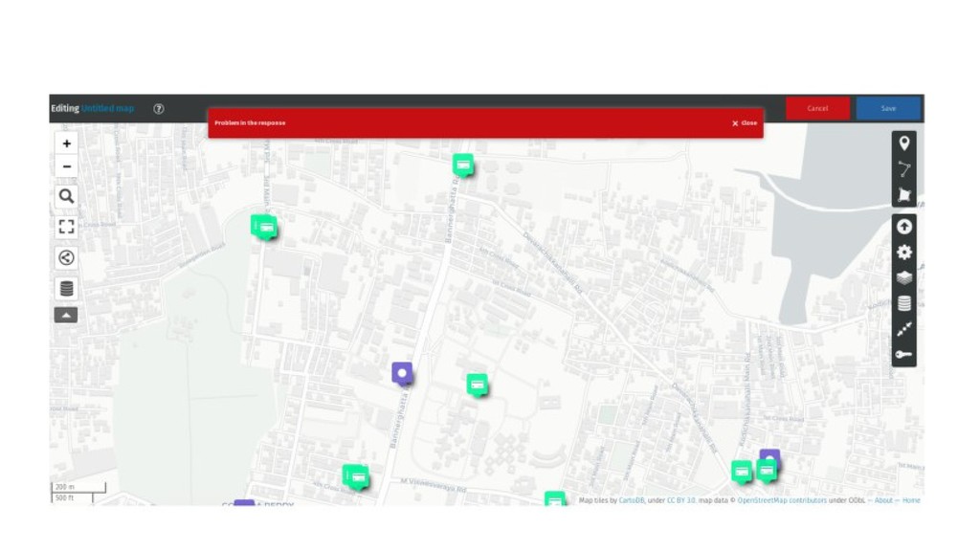Click the database icon in the right toolbar
The height and width of the screenshot is (551, 980).
[903, 303]
